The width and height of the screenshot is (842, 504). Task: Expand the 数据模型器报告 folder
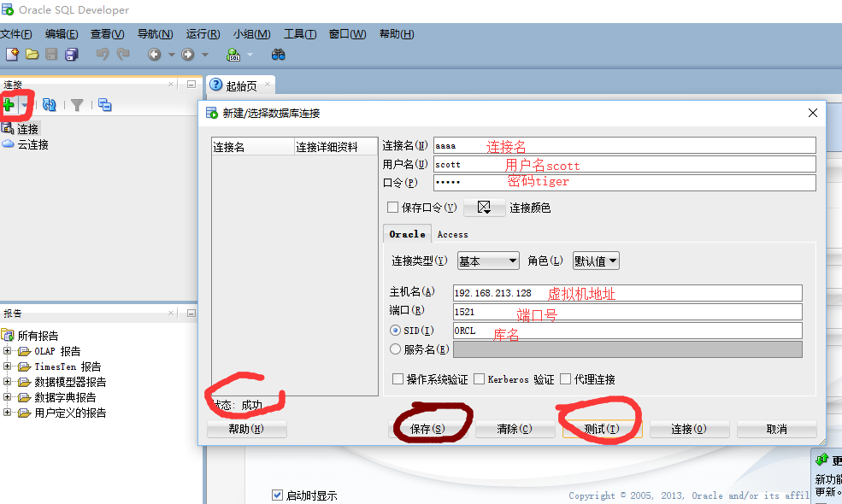[x=7, y=382]
